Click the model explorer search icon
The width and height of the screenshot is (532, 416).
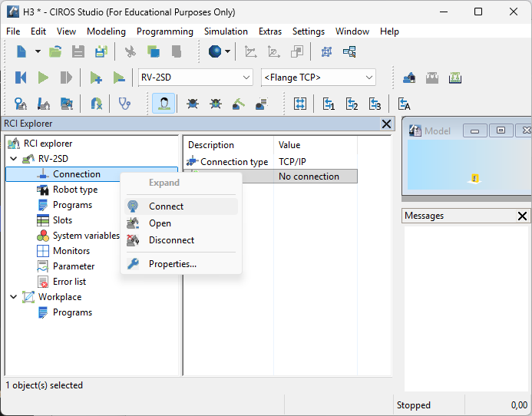click(349, 52)
